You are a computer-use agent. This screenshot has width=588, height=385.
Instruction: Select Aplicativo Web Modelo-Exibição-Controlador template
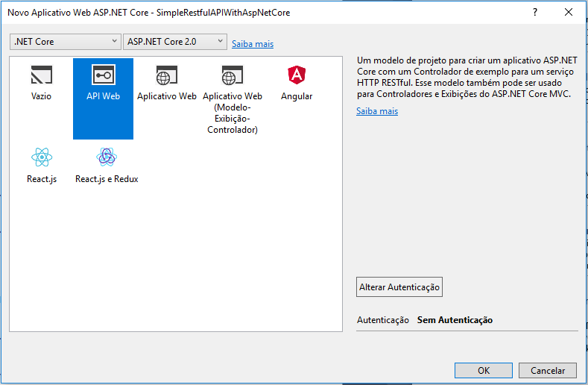[233, 98]
